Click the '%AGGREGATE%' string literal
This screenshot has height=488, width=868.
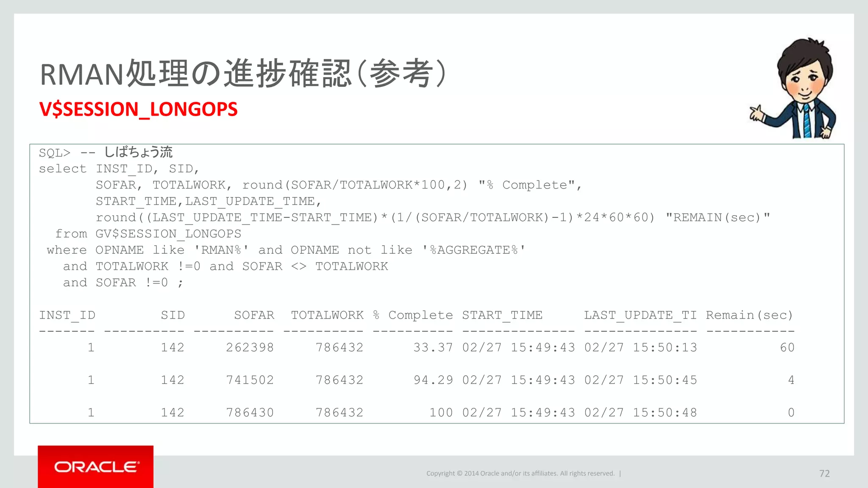click(474, 250)
